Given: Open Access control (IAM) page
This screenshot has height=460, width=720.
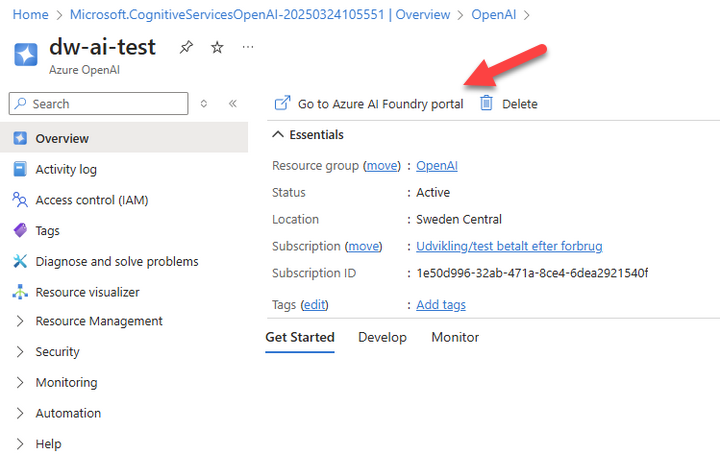Looking at the screenshot, I should [91, 200].
